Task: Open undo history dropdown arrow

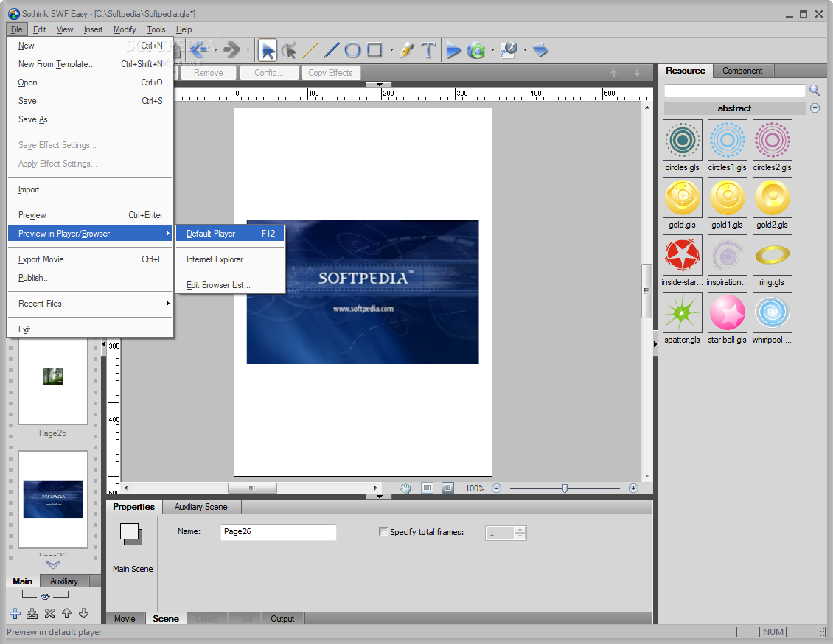Action: (216, 50)
